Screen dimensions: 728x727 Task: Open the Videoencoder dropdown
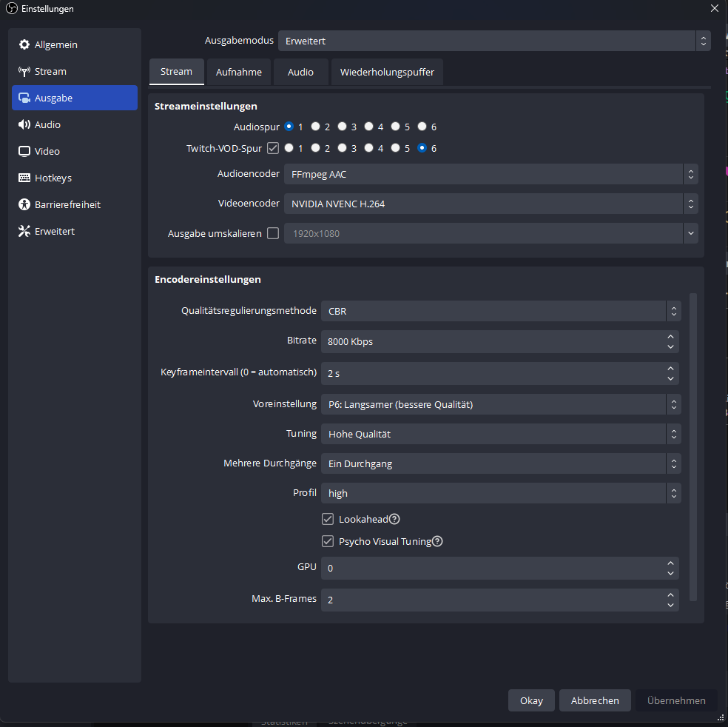491,204
